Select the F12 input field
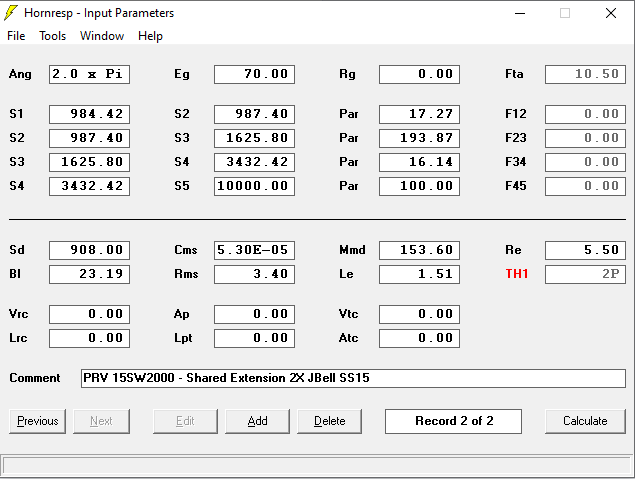 point(585,114)
